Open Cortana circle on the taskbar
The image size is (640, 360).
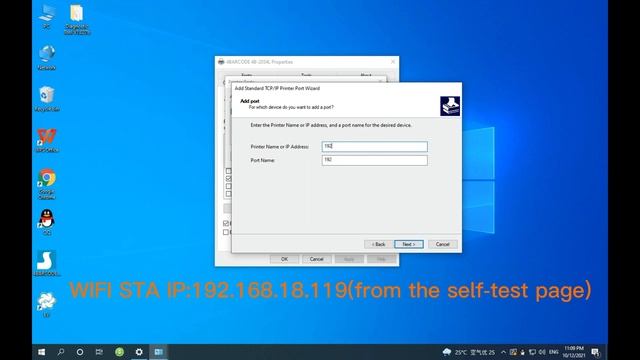(80, 352)
